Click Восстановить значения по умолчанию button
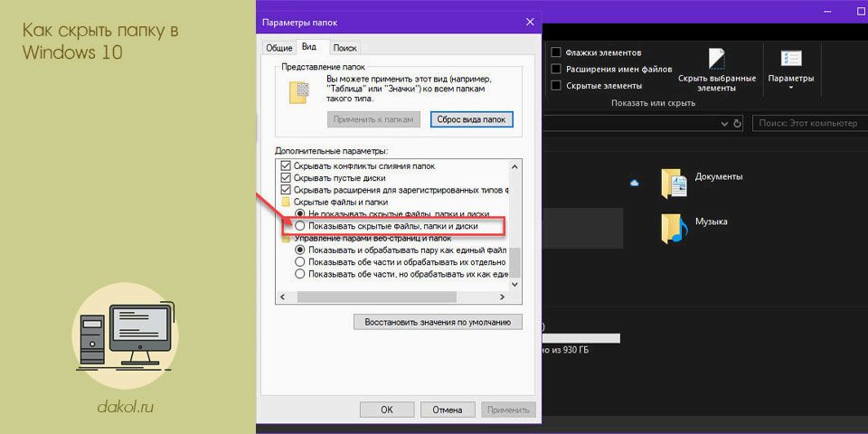Viewport: 868px width, 434px height. tap(438, 322)
